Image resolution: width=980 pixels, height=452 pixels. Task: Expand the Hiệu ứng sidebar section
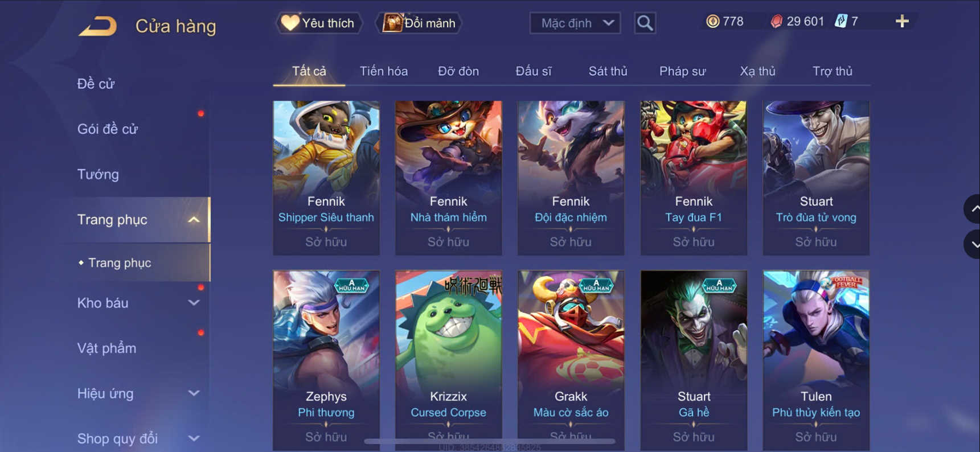[x=194, y=393]
